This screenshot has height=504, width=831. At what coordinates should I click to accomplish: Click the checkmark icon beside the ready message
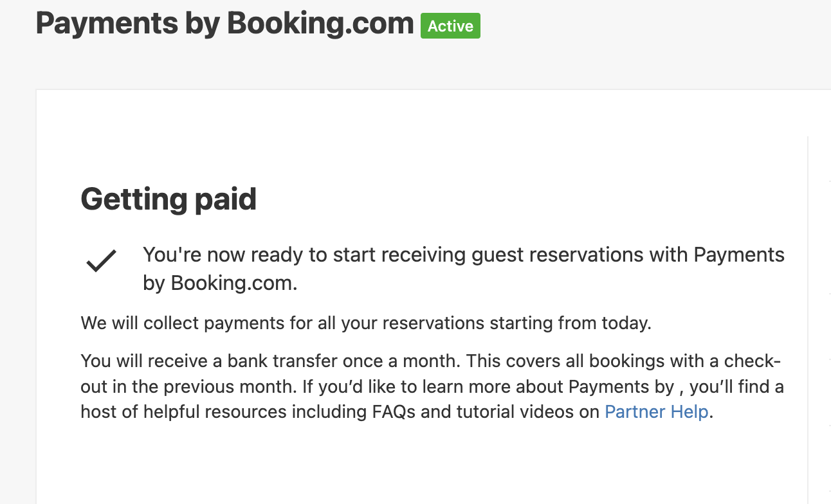(x=101, y=260)
